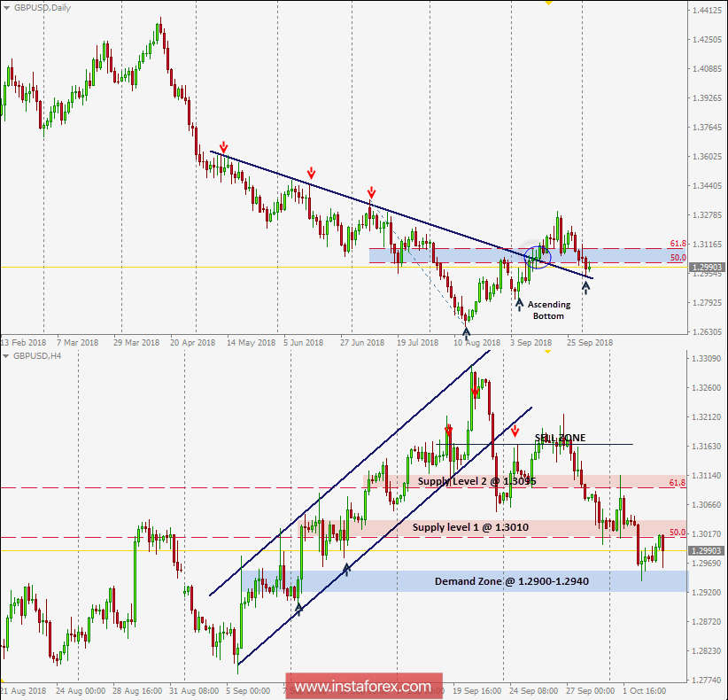
Task: Click the dark up arrow at August 2018 low
Action: click(x=466, y=333)
